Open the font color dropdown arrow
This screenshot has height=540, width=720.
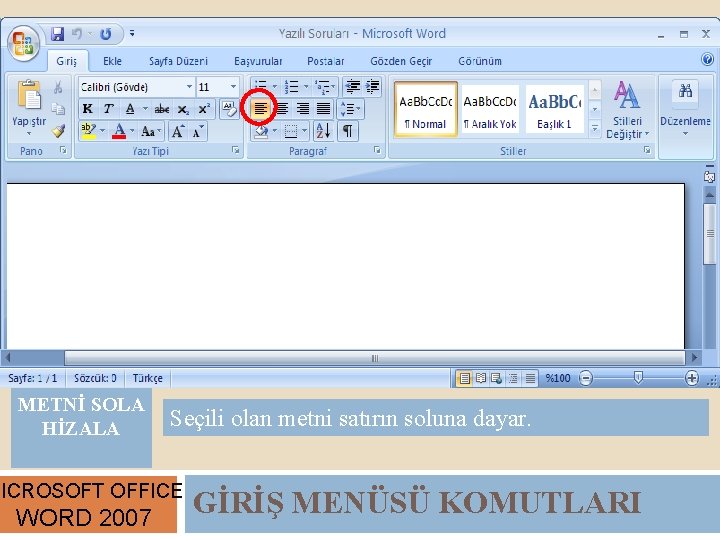(132, 131)
